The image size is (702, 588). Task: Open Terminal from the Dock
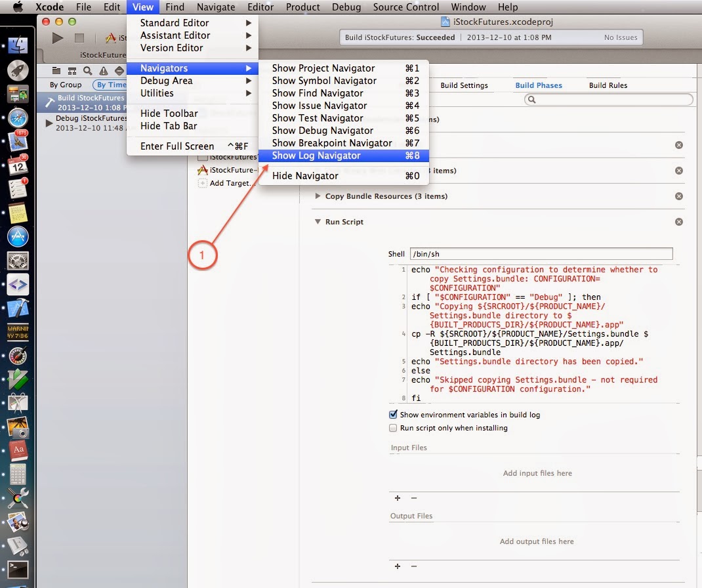pos(18,570)
